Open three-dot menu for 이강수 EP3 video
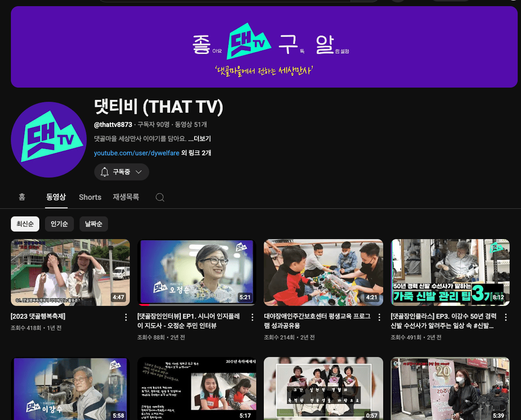This screenshot has width=521, height=420. tap(506, 317)
